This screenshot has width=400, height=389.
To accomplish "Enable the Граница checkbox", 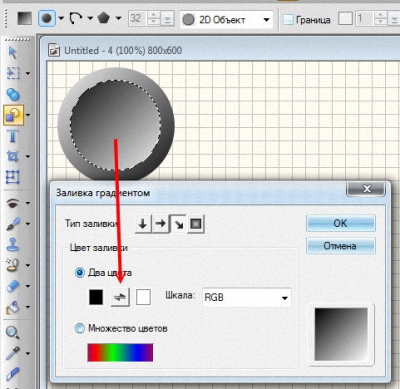I will pos(288,20).
